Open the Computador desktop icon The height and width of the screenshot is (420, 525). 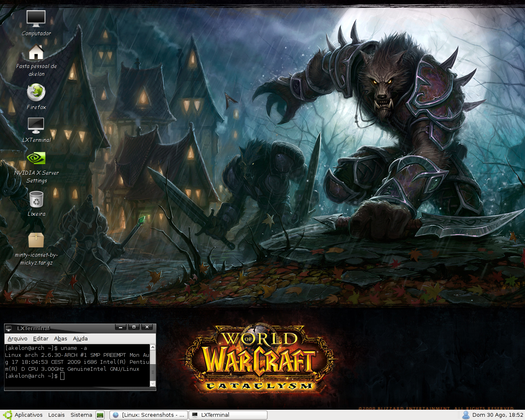[x=36, y=18]
